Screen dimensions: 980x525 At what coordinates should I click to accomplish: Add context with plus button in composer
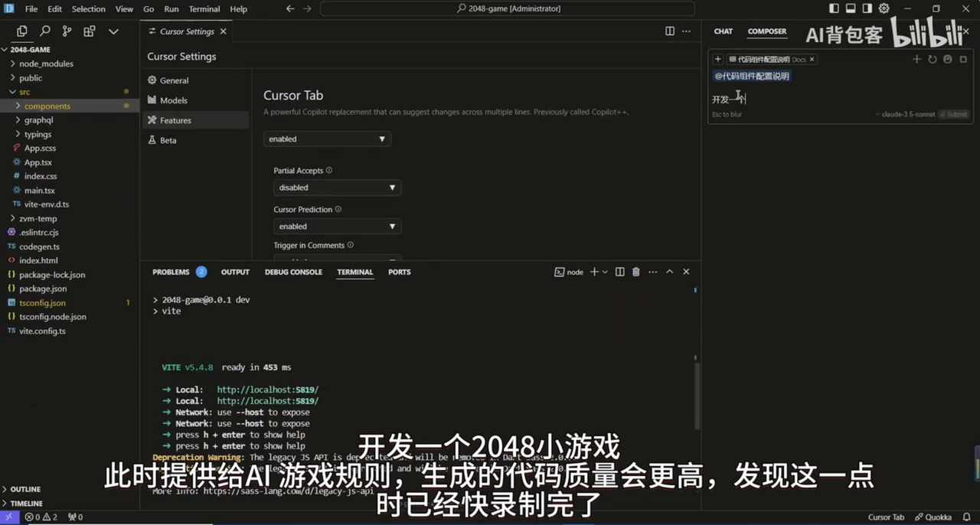pyautogui.click(x=718, y=60)
